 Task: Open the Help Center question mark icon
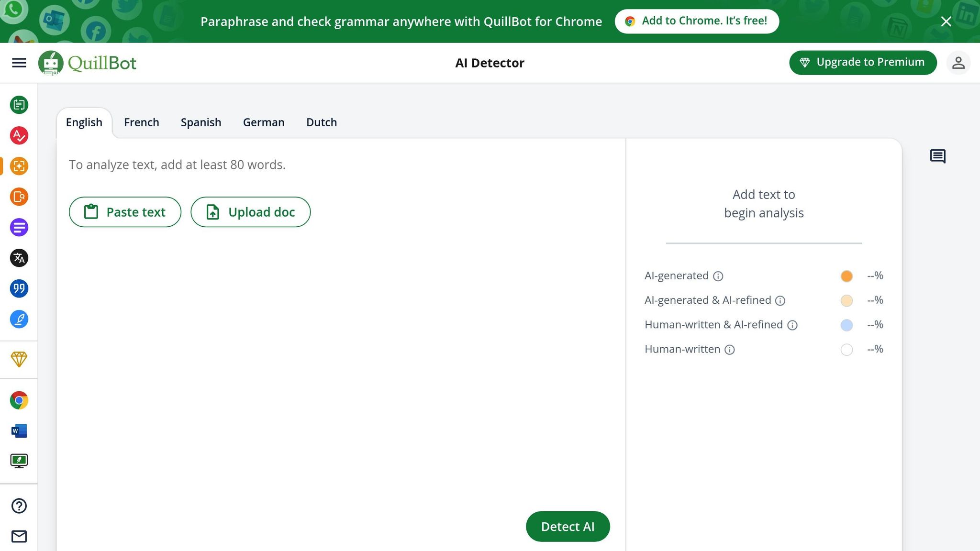coord(19,506)
